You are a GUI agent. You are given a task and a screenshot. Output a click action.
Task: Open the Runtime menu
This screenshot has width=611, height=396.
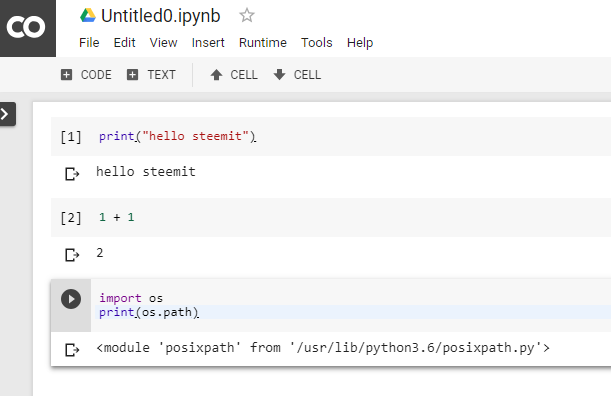263,42
